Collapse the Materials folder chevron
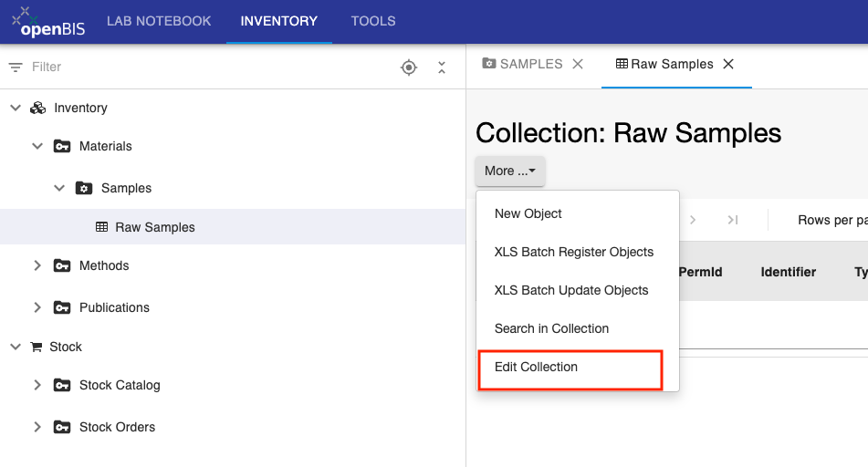The height and width of the screenshot is (467, 868). coord(37,146)
